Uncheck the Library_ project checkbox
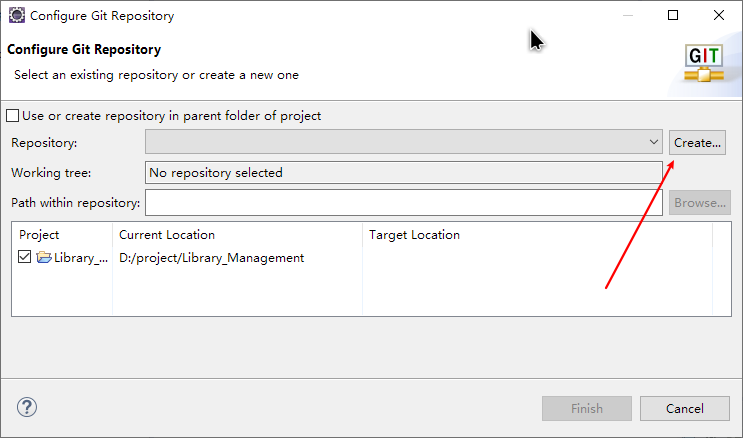This screenshot has width=743, height=438. (x=24, y=257)
